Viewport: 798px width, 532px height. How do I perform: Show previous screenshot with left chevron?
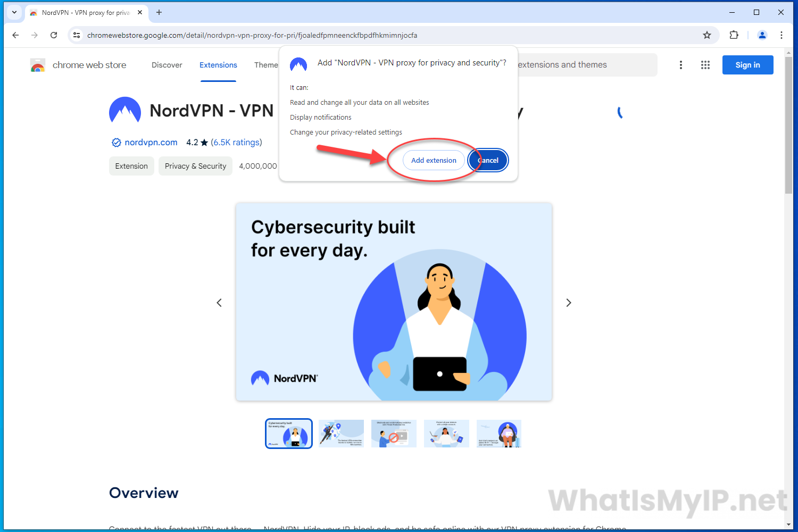(x=219, y=303)
